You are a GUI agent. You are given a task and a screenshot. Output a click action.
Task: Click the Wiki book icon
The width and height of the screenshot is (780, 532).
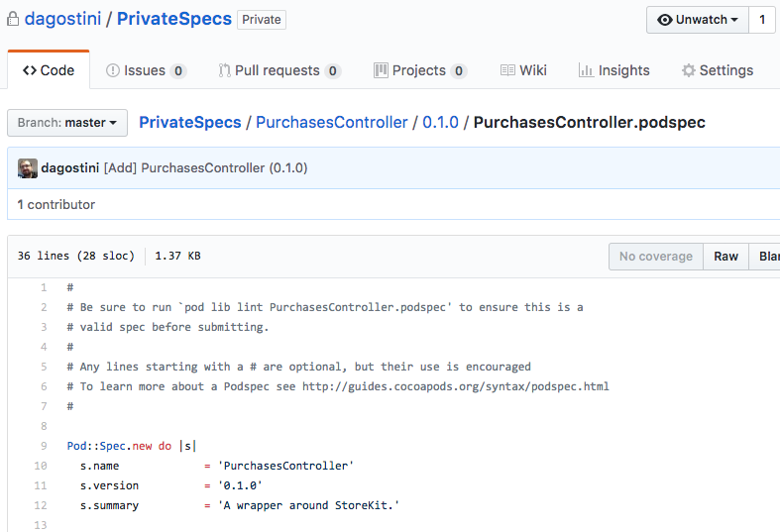[507, 70]
